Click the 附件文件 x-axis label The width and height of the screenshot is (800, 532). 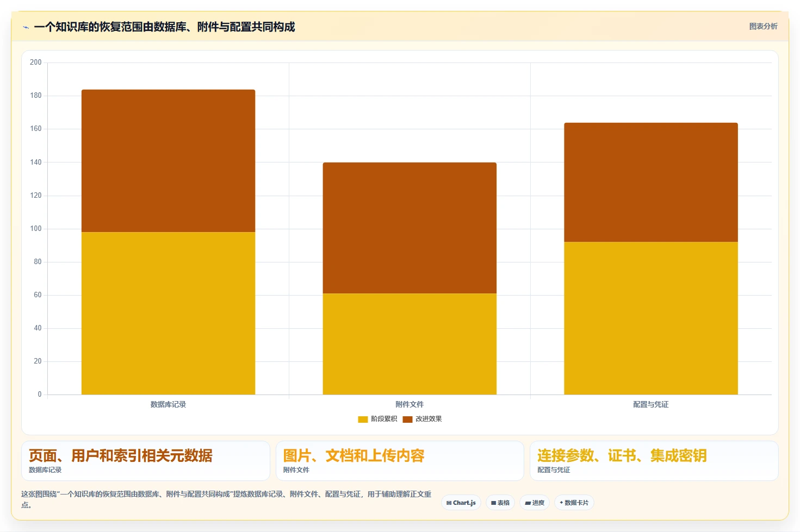coord(410,404)
